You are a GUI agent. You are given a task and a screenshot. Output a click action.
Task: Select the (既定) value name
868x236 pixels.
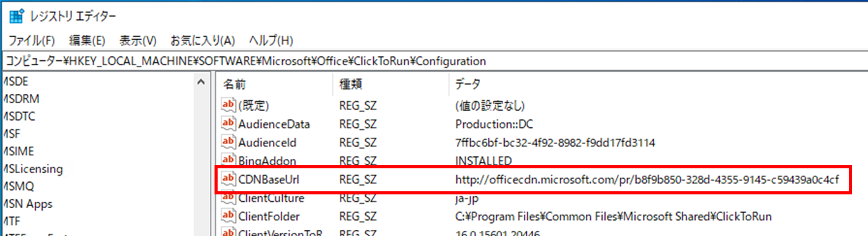tap(254, 106)
